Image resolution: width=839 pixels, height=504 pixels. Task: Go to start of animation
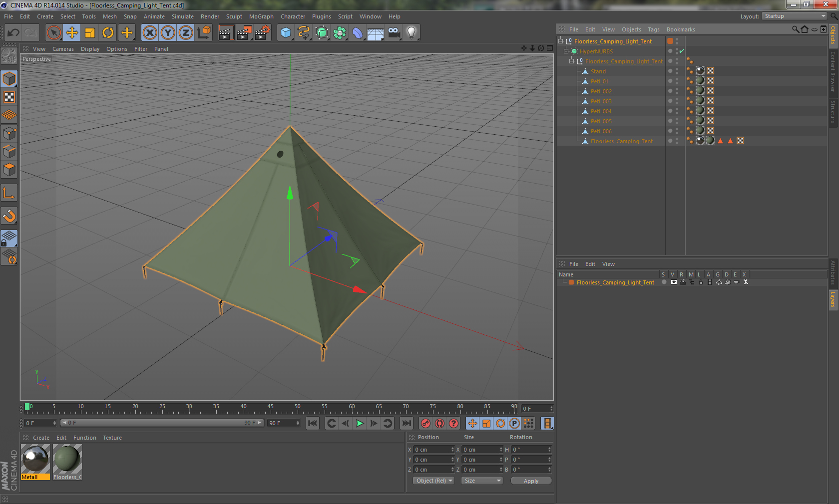point(313,424)
